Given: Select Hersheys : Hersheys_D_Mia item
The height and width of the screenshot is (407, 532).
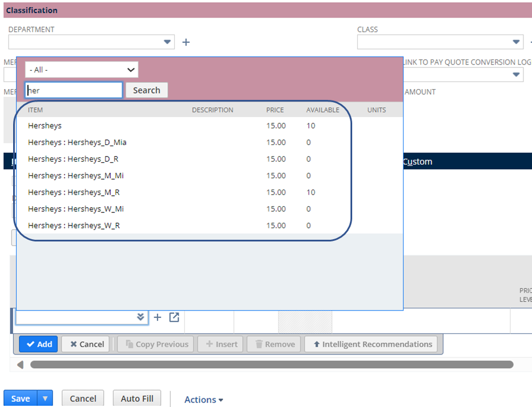Looking at the screenshot, I should click(x=209, y=143).
